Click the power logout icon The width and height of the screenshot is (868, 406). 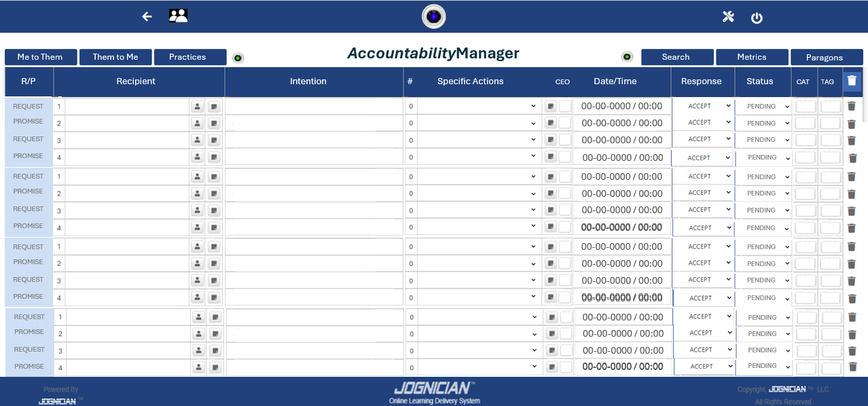click(757, 18)
